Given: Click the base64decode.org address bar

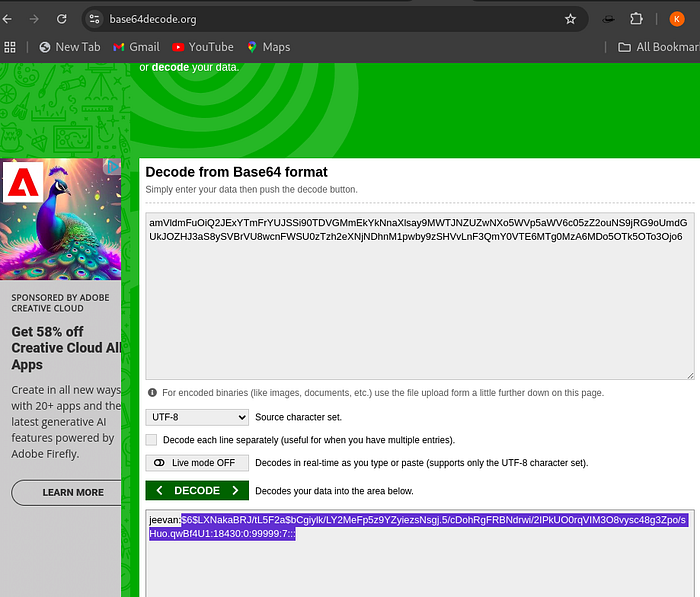Looking at the screenshot, I should coord(300,19).
